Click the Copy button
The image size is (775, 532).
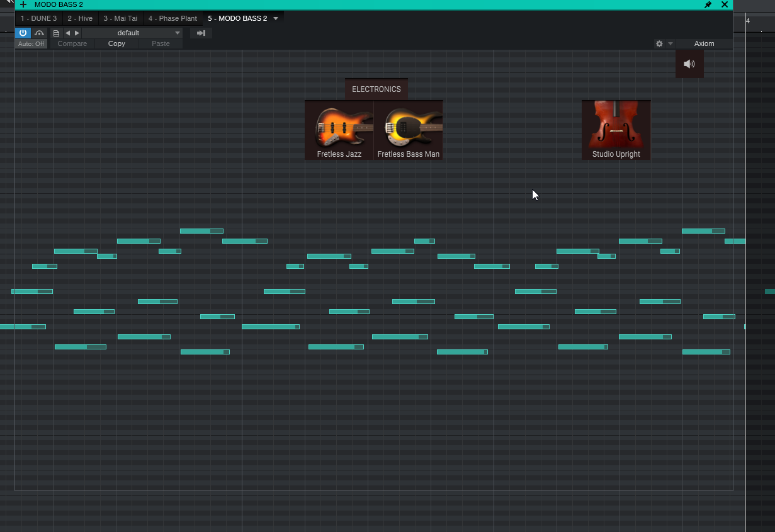[x=116, y=44]
